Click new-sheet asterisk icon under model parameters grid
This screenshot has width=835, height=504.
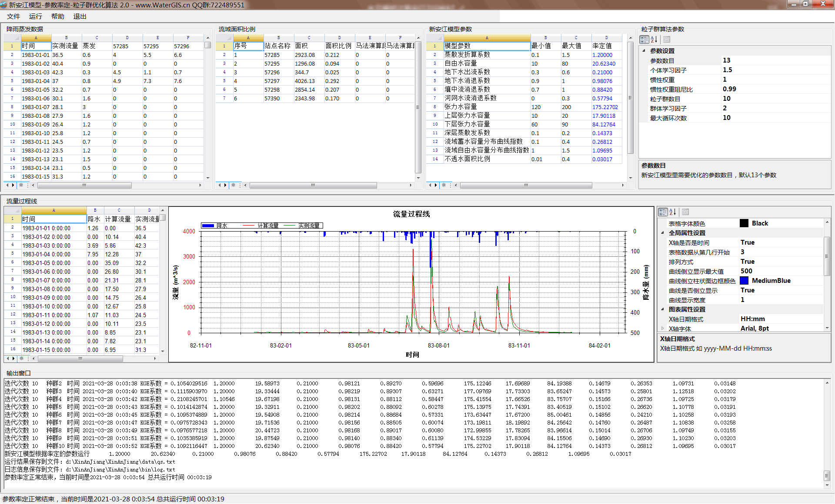click(x=444, y=185)
